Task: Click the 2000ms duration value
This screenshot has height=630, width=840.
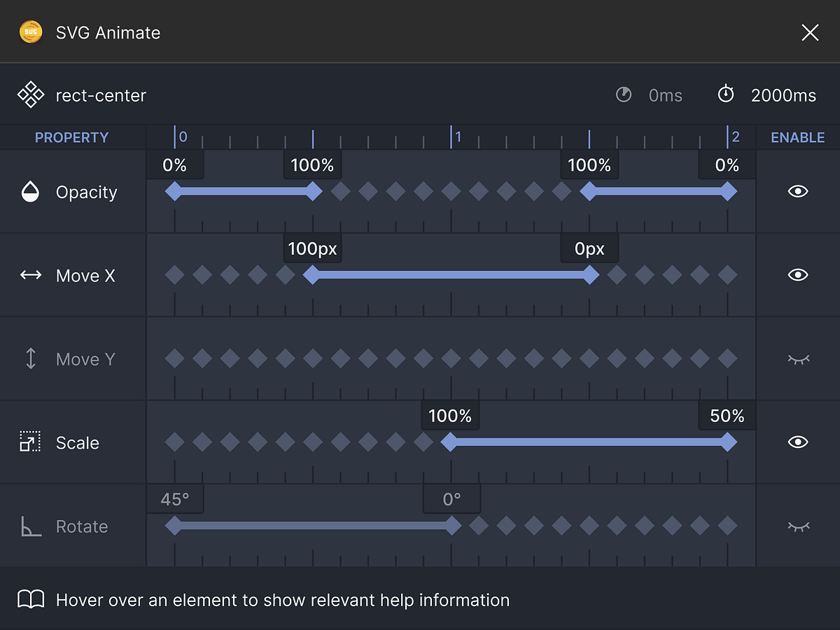Action: coord(783,96)
